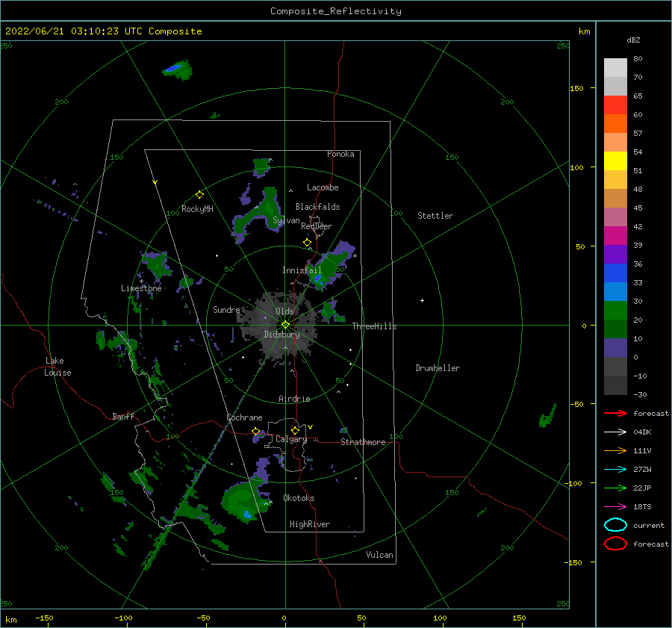Viewport: 672px width, 628px height.
Task: Click the tan swatch between 48 and 45 dBZ
Action: (615, 199)
